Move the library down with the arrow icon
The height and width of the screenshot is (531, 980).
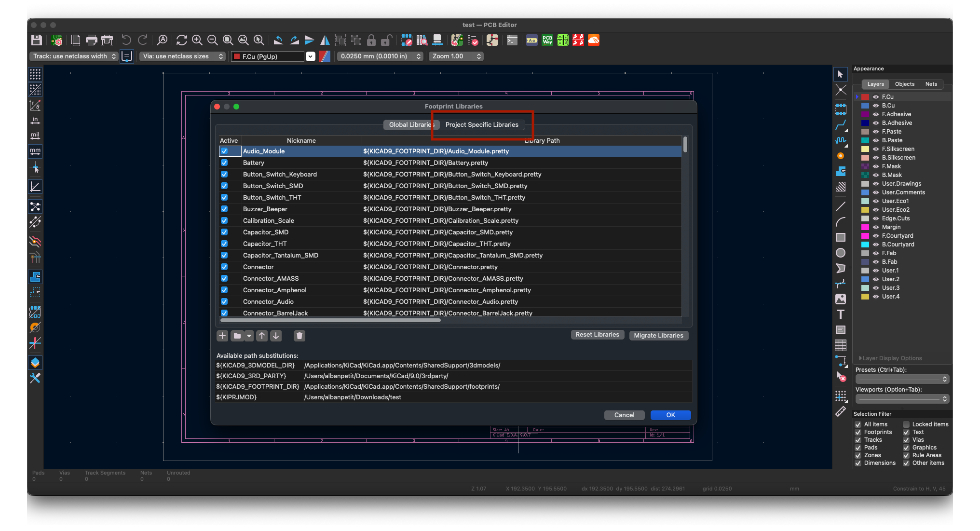click(x=276, y=336)
